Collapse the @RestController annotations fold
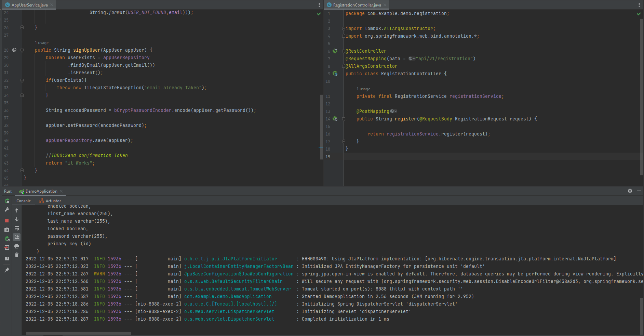Image resolution: width=644 pixels, height=336 pixels. (344, 51)
